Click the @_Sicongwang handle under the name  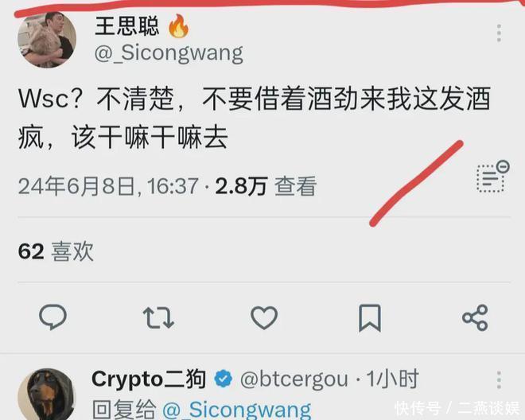[169, 53]
